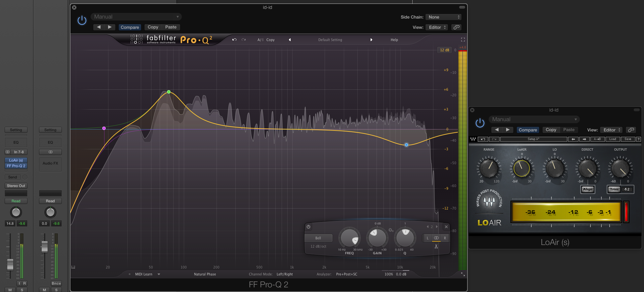644x292 pixels.
Task: Toggle LoAir plugin power button
Action: (480, 123)
